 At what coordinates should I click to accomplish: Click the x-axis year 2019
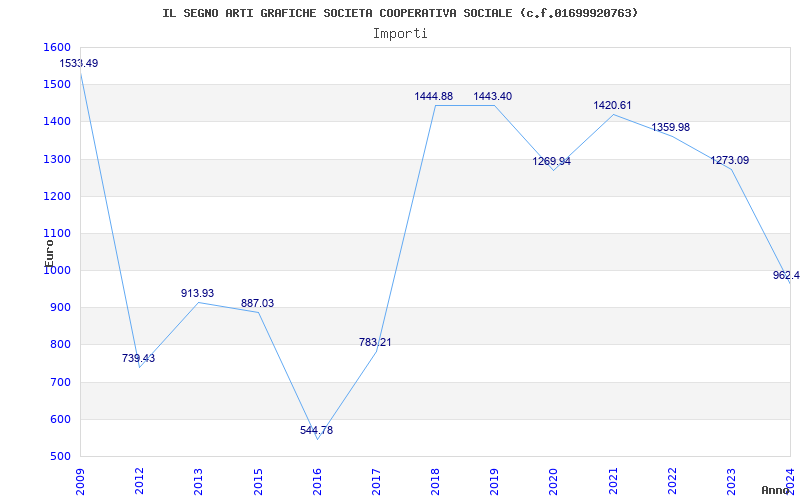point(494,481)
